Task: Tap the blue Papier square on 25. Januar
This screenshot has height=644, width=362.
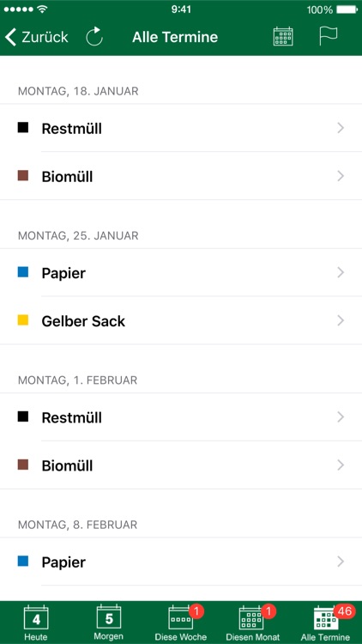Action: [23, 272]
